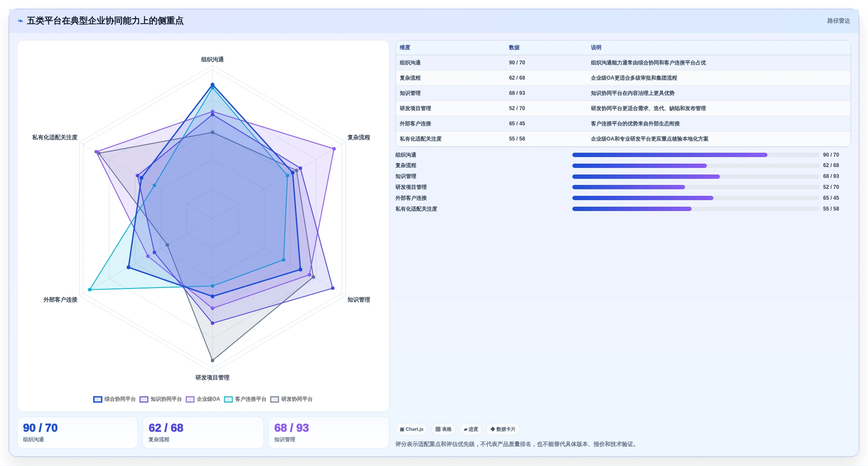Click the description 客户连接平台的优势来自外部生态衔接
Screen dimensions: 868x466
point(635,124)
